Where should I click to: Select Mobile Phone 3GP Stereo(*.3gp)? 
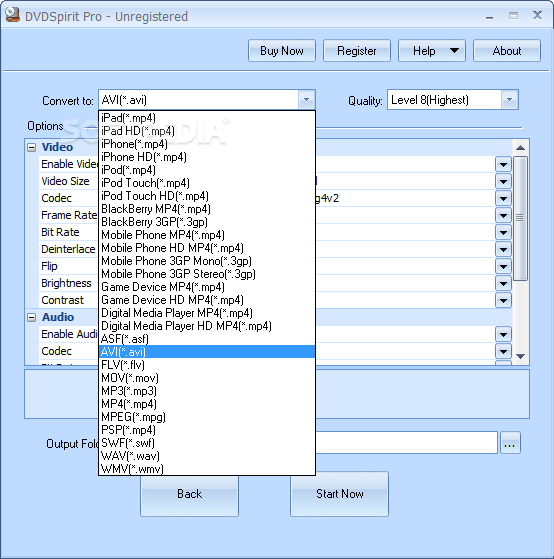tap(207, 274)
